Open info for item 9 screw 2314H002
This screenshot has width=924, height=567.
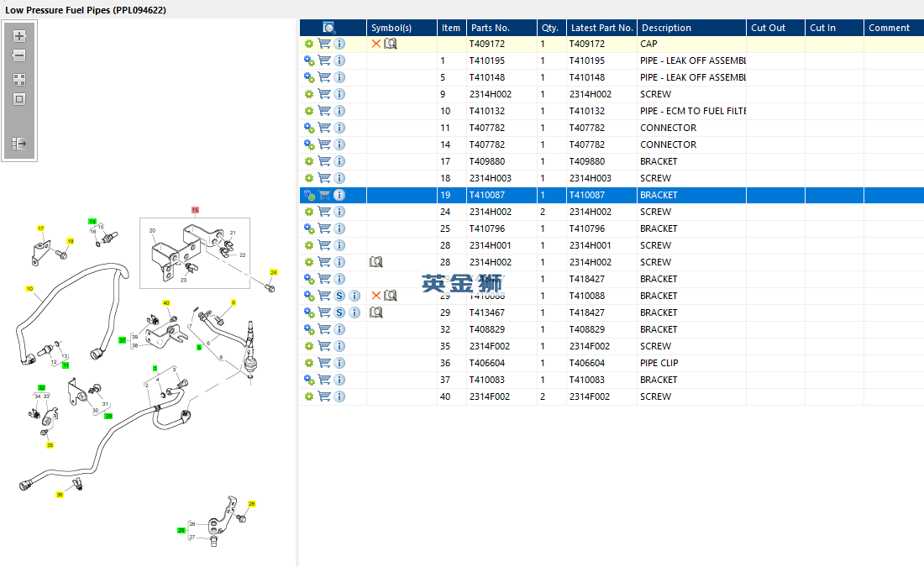tap(339, 94)
